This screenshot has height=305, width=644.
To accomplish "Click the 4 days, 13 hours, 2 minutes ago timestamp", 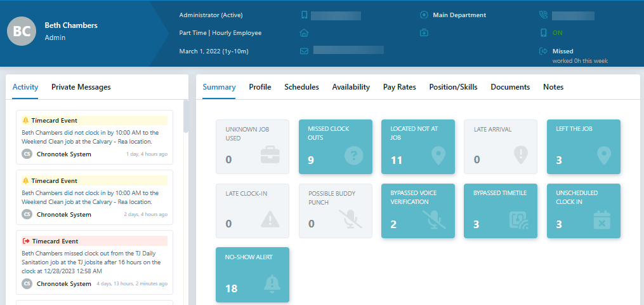I will [132, 283].
